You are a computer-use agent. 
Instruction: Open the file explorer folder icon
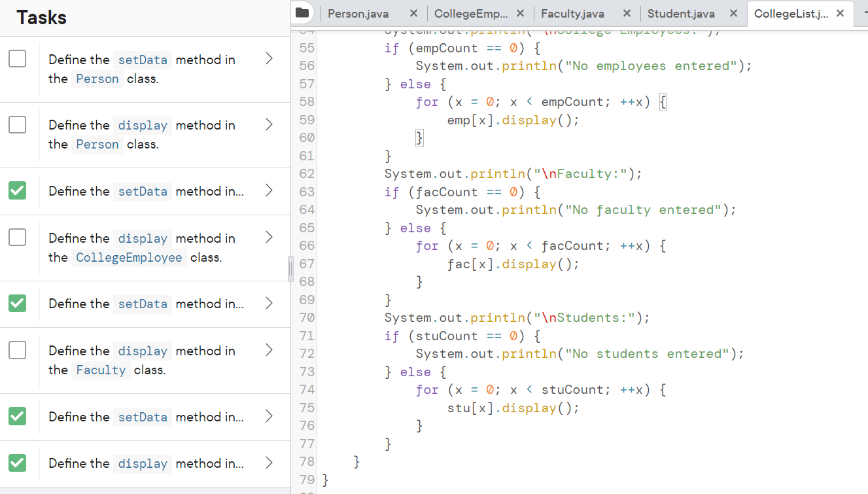[x=302, y=12]
